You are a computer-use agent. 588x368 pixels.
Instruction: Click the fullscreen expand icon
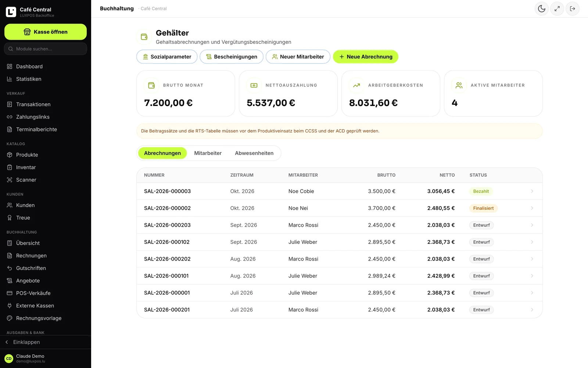557,8
